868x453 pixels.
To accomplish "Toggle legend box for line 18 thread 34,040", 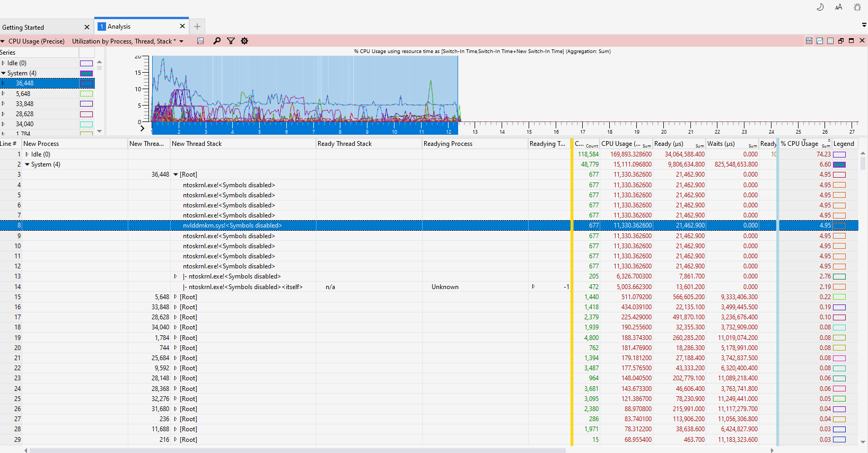I will coord(839,327).
